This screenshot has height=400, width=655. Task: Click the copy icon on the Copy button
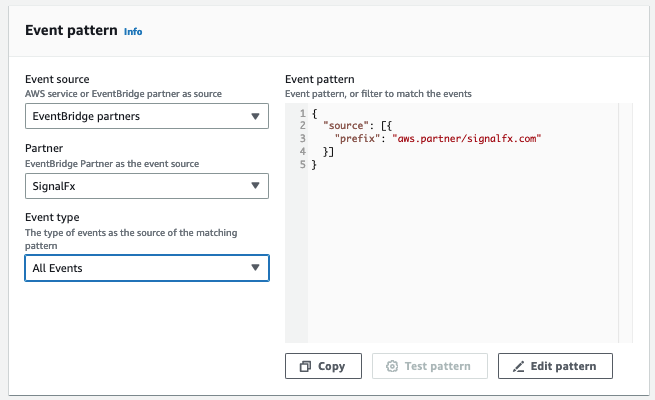[305, 366]
